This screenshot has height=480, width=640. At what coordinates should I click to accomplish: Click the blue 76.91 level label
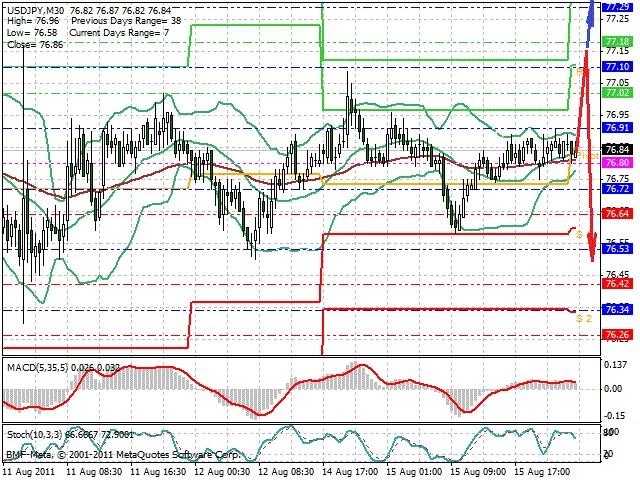click(x=617, y=128)
